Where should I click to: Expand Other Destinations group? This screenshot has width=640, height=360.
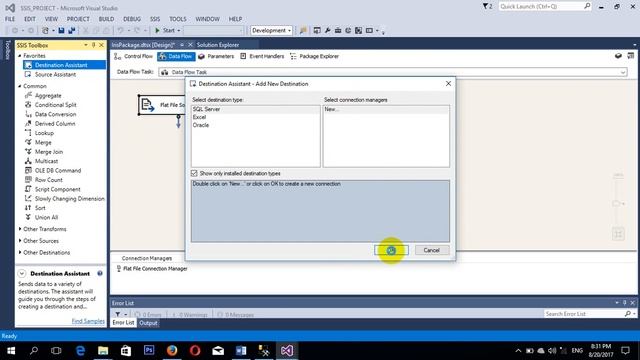click(x=20, y=253)
